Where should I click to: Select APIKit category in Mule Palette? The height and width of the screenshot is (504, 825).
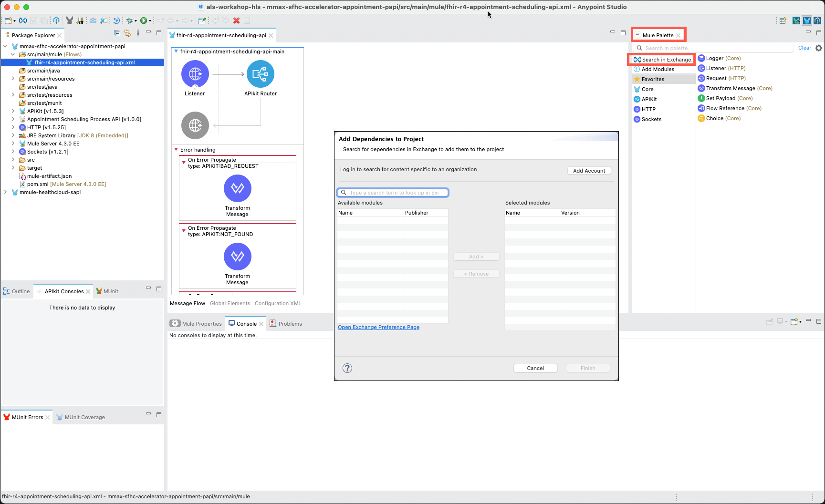[x=649, y=99]
